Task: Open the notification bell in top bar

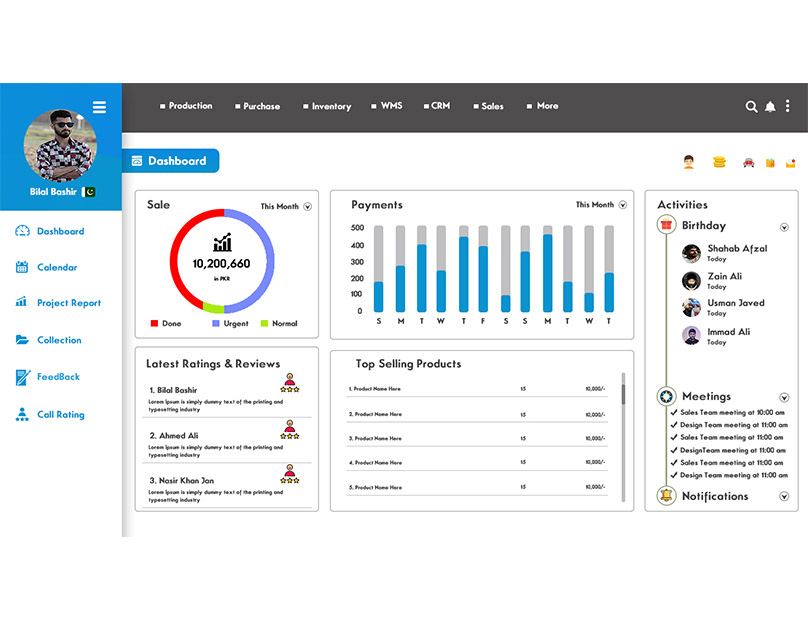Action: click(770, 106)
